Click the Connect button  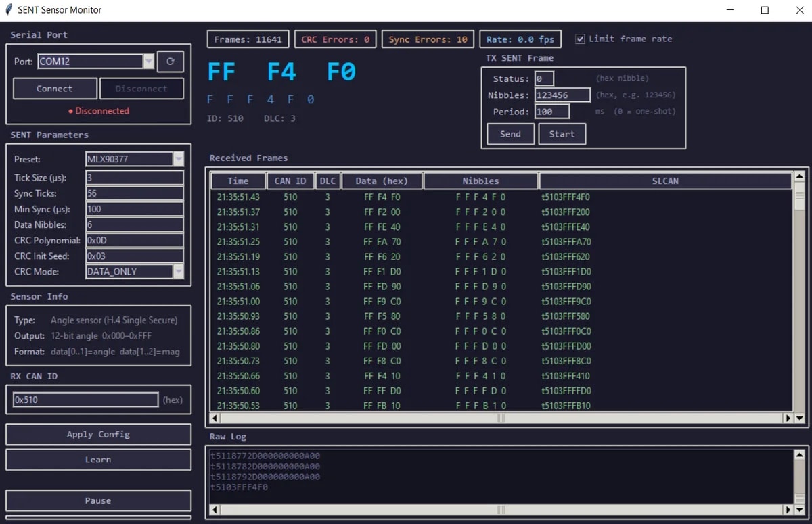pos(55,89)
